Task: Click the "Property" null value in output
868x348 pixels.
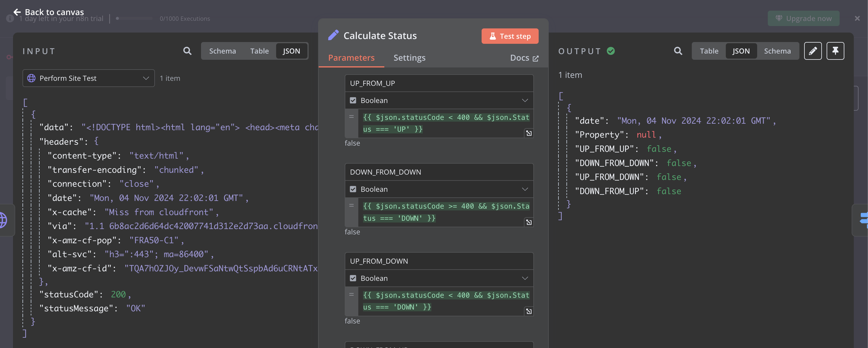Action: tap(646, 135)
